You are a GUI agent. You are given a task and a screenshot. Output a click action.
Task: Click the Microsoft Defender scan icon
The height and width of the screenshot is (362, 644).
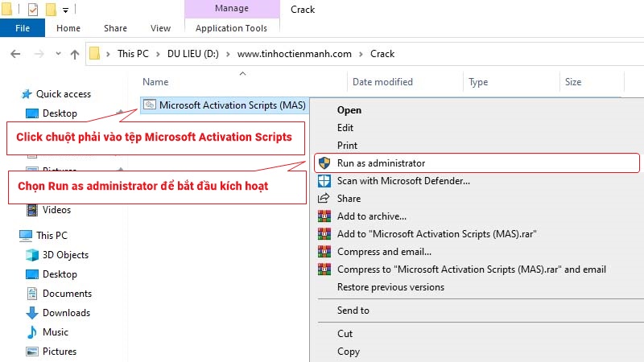pos(324,181)
